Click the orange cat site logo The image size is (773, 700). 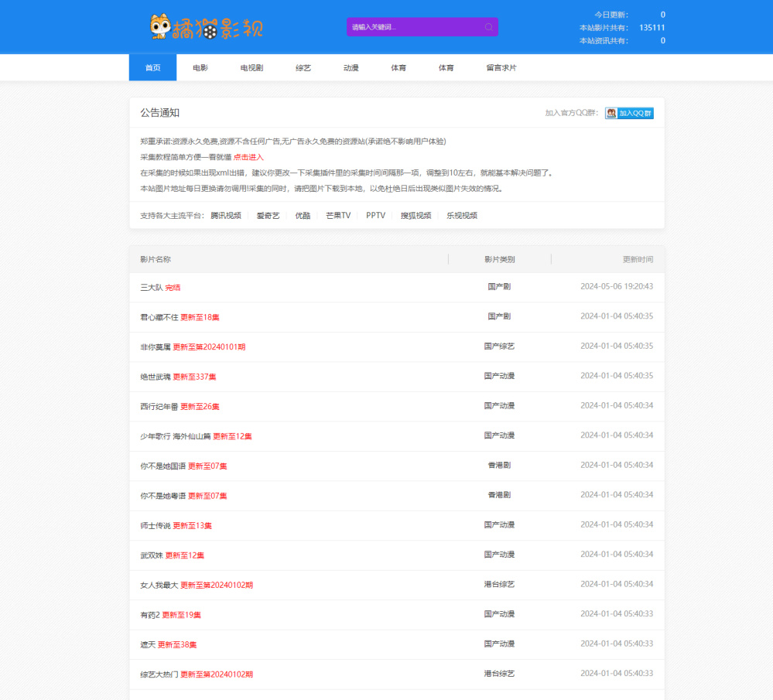(x=206, y=27)
